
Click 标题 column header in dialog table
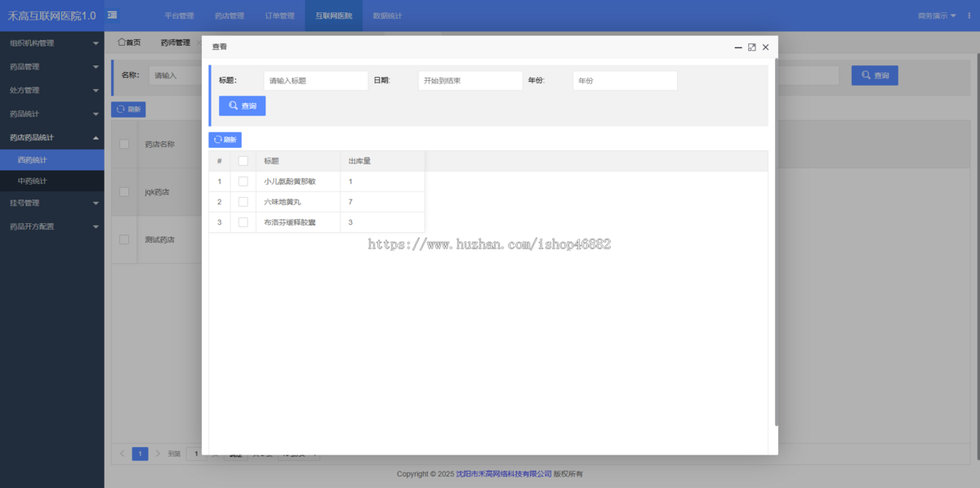point(298,161)
